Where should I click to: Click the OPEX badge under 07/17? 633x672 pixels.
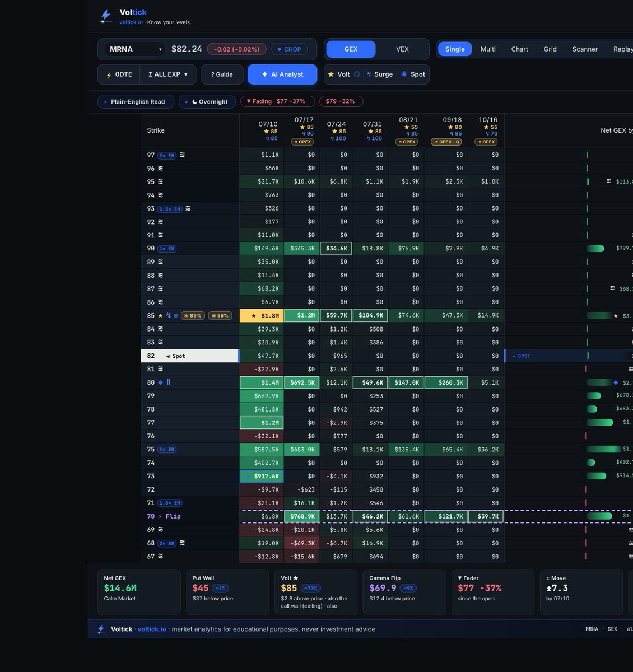coord(302,142)
